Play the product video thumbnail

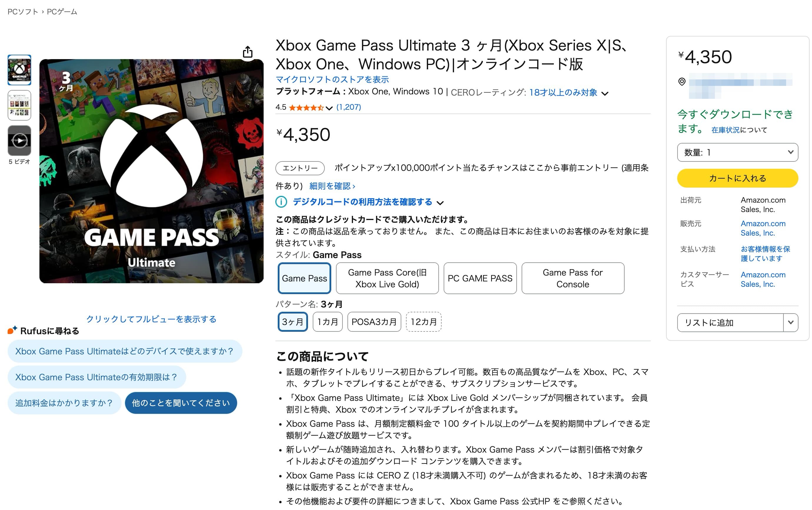pos(19,140)
